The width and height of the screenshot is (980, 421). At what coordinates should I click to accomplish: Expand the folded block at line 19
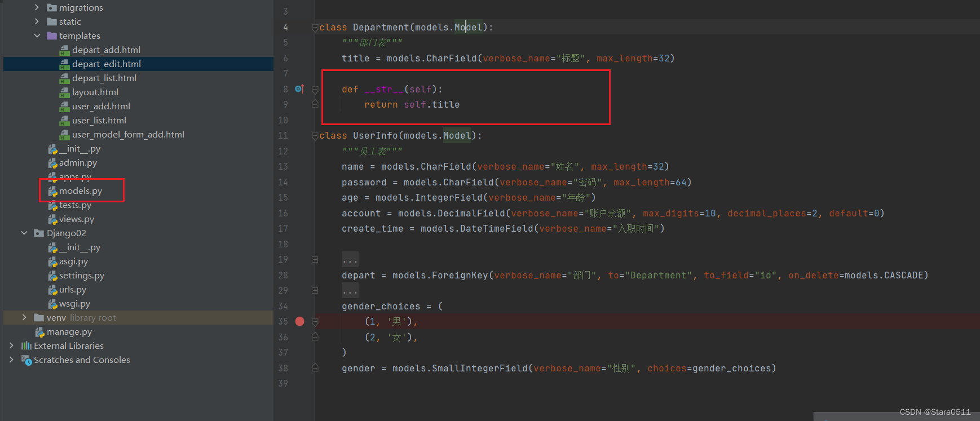315,259
